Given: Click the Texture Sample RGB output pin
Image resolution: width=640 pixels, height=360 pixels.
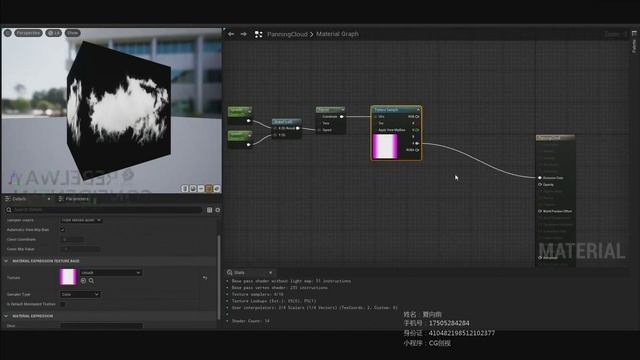Looking at the screenshot, I should tap(418, 117).
